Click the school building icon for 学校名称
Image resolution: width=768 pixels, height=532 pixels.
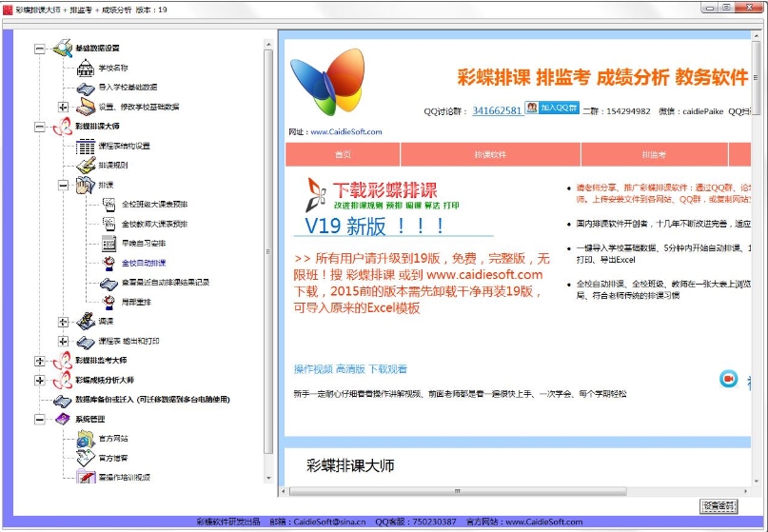pos(86,68)
